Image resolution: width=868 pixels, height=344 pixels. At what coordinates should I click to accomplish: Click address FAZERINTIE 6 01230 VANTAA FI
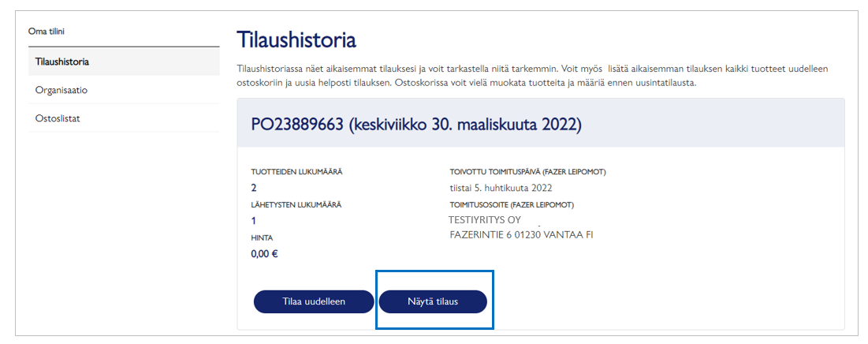click(x=521, y=235)
